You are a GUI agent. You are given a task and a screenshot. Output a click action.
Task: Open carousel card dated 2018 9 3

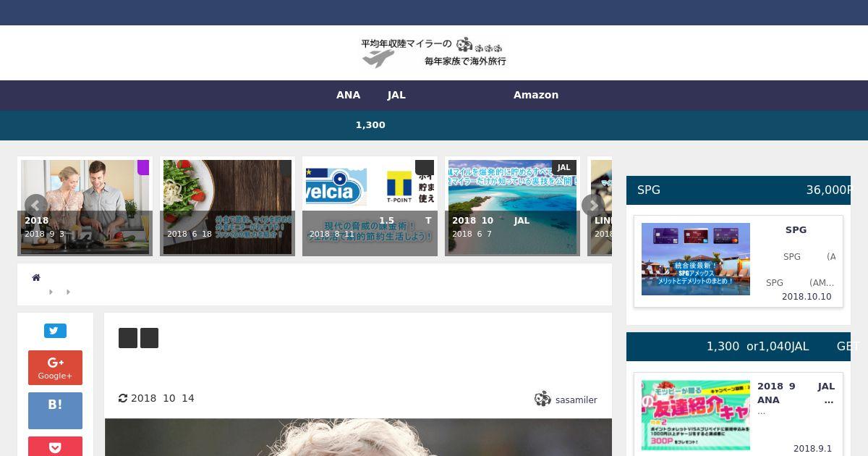(85, 206)
